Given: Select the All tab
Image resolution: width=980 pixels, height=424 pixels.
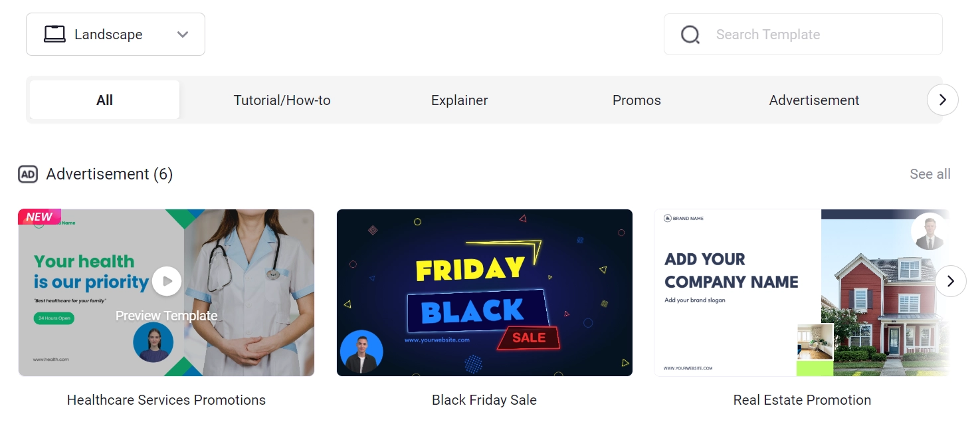Looking at the screenshot, I should tap(105, 100).
